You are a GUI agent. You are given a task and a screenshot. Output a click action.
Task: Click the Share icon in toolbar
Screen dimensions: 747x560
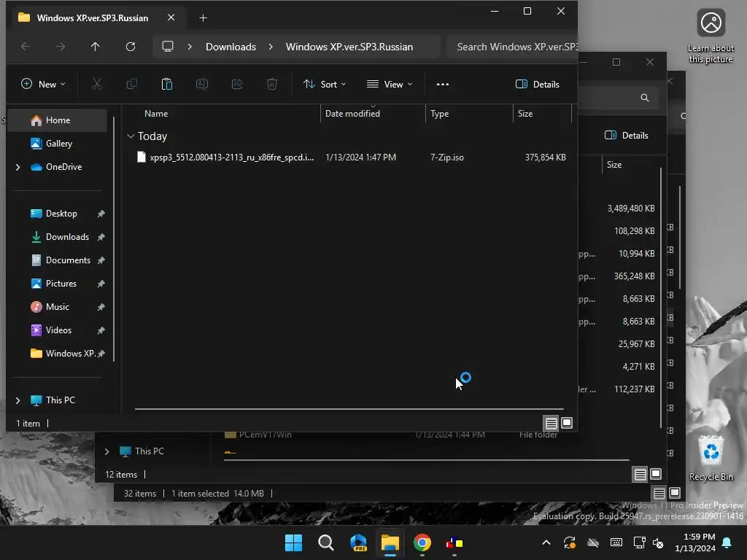click(237, 85)
